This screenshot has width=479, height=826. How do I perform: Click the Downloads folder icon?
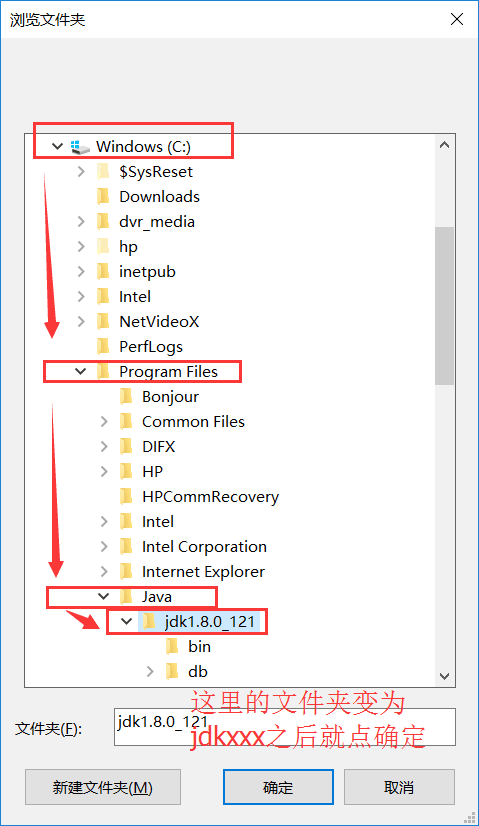click(103, 196)
